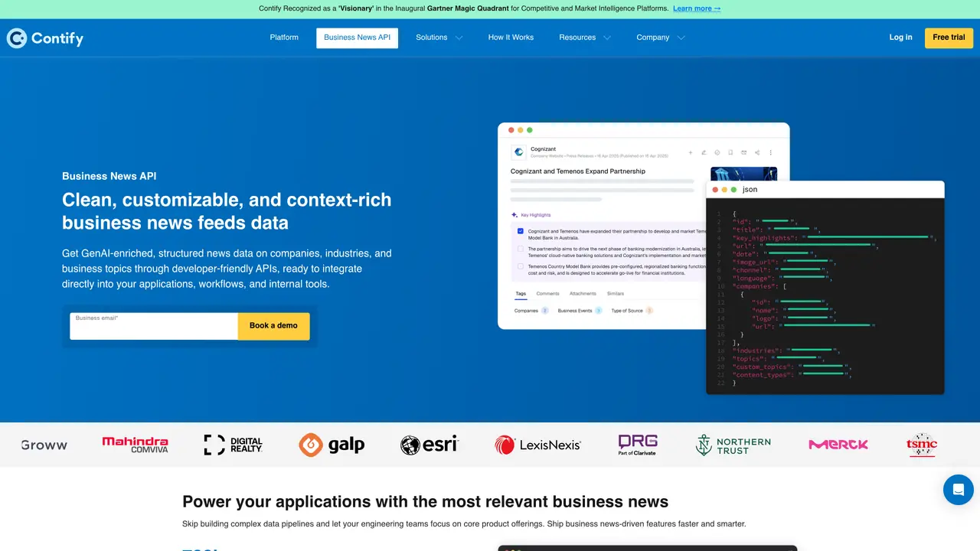Image resolution: width=980 pixels, height=551 pixels.
Task: Click the circle check icon in Cognizant card
Action: click(717, 152)
